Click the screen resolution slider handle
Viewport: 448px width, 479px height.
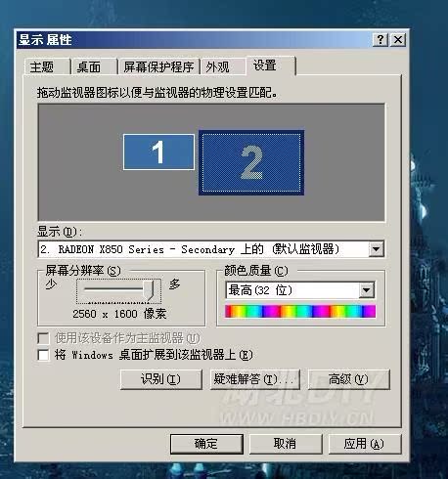click(149, 289)
